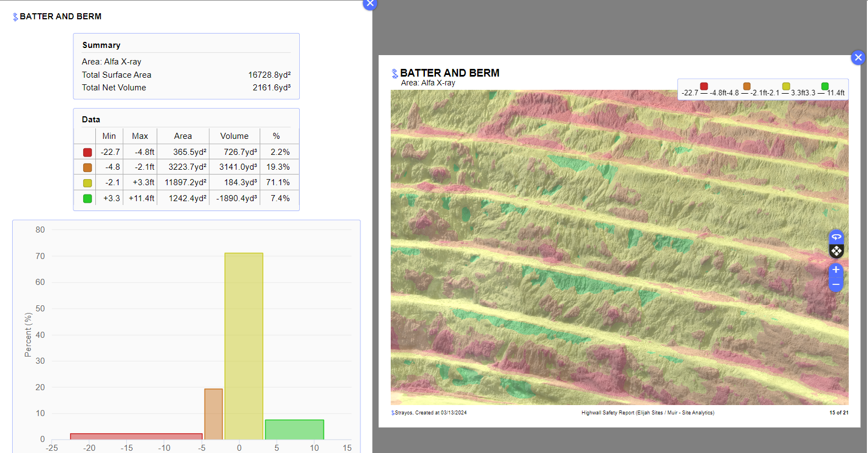Click the orange swatch in Data table
The height and width of the screenshot is (453, 868).
click(x=88, y=168)
